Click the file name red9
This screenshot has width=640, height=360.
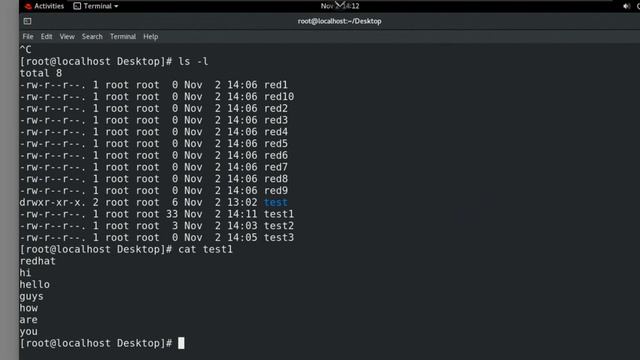[276, 191]
